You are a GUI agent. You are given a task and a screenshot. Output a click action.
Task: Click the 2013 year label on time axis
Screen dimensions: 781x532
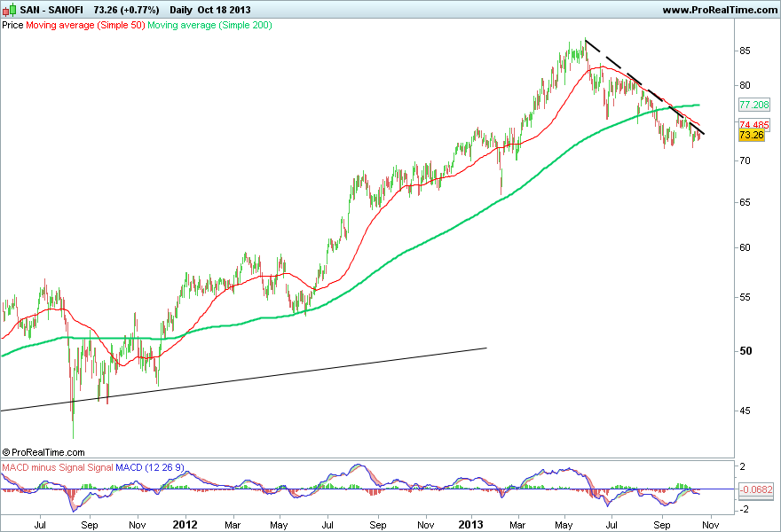470,525
